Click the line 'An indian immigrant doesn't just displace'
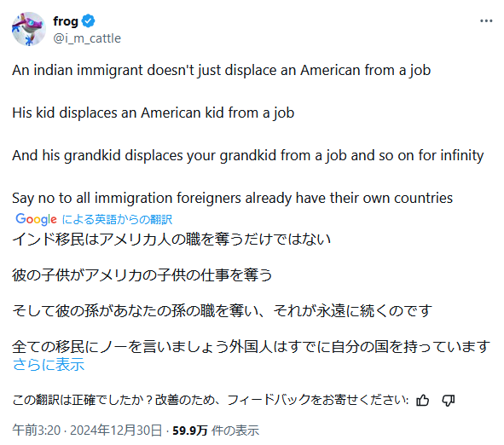Image resolution: width=504 pixels, height=445 pixels. (x=222, y=71)
